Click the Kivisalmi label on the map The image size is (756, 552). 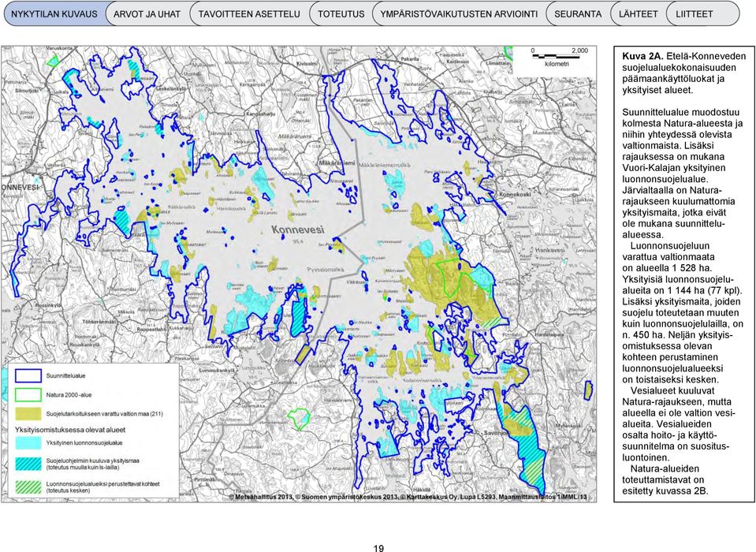pyautogui.click(x=306, y=63)
